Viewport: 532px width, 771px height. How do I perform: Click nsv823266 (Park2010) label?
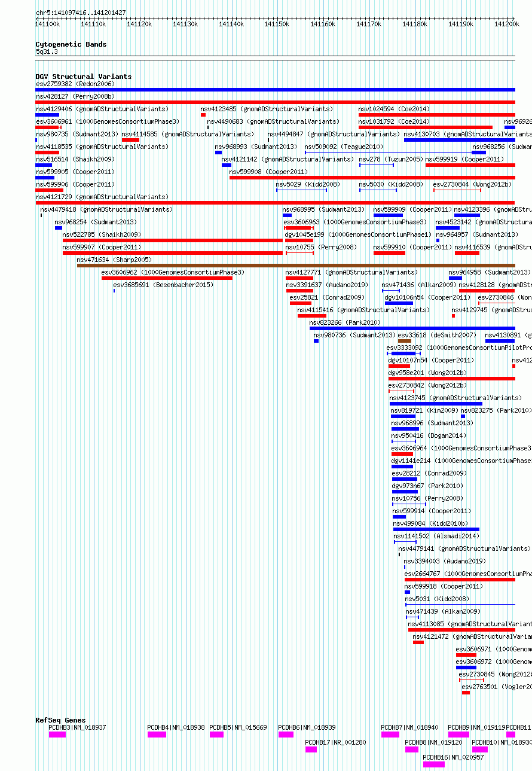point(345,322)
